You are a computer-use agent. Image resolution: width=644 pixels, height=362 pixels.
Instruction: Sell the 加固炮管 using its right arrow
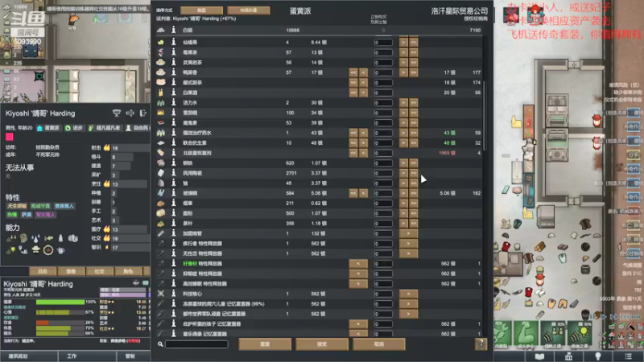(x=408, y=233)
